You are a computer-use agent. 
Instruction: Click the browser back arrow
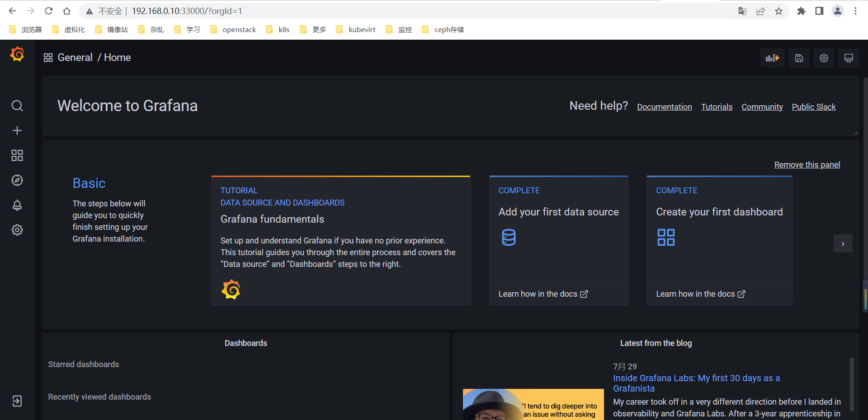pos(13,11)
